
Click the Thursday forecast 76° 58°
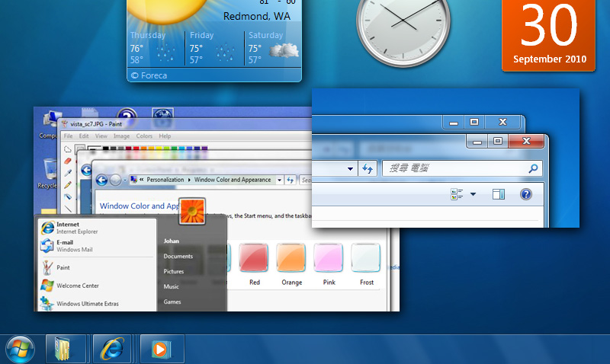point(154,48)
